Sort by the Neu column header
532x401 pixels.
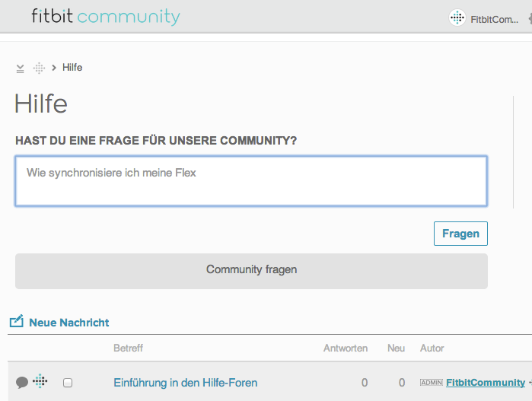(x=396, y=348)
